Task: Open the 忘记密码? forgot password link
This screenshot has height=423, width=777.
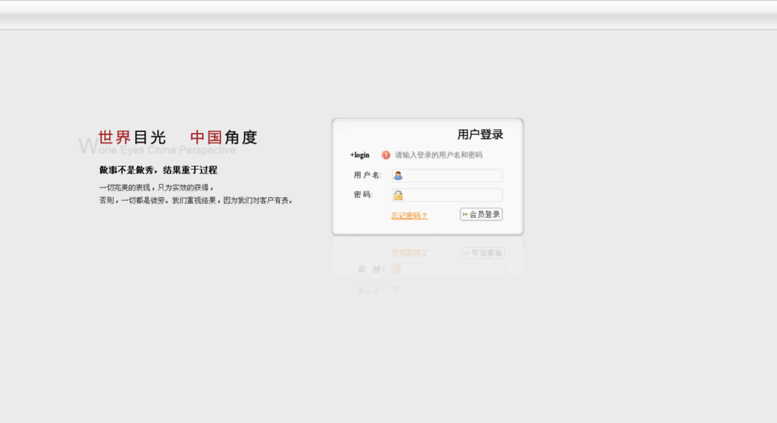Action: click(x=409, y=215)
